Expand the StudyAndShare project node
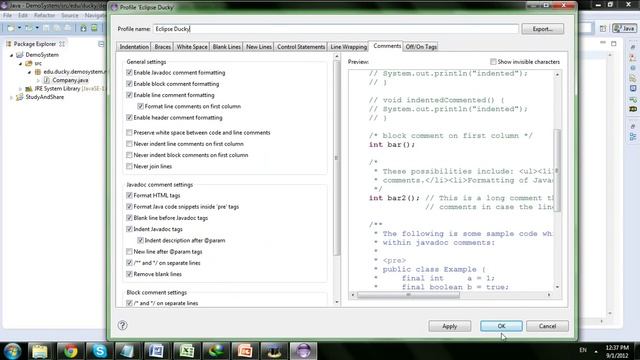Screen dimensions: 640x360 tap(11, 97)
